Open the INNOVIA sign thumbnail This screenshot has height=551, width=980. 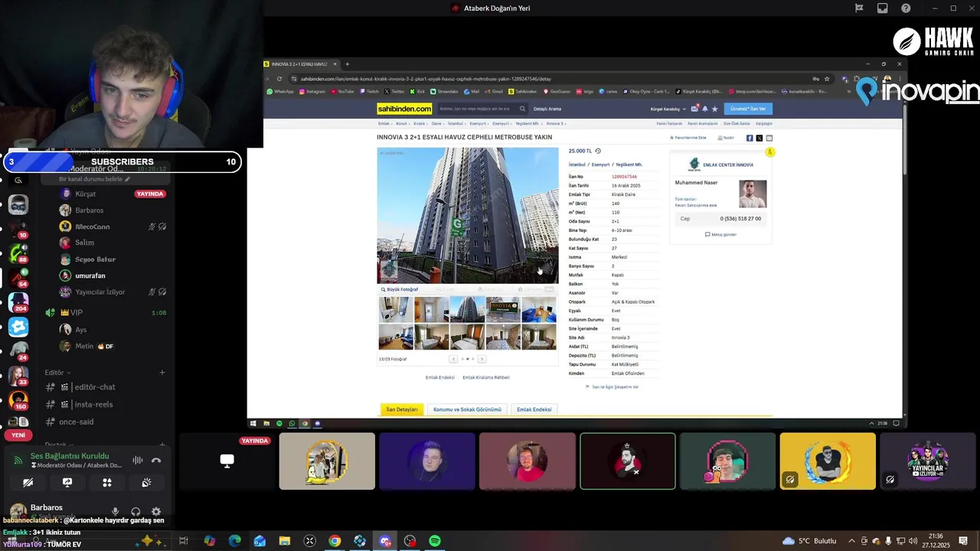(503, 310)
